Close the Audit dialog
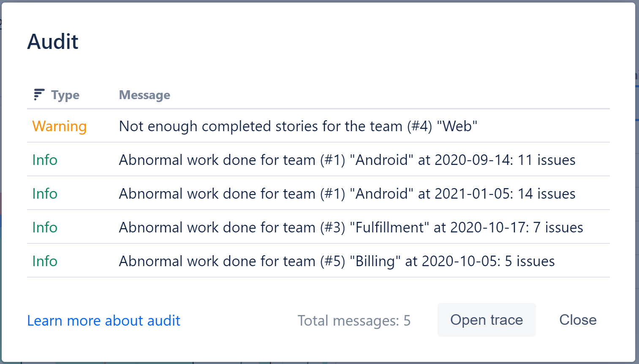Screen dimensions: 639x364 coord(578,320)
